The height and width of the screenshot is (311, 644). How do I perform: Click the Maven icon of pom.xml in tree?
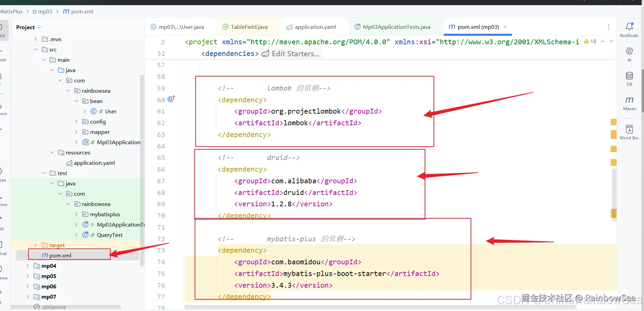click(x=45, y=255)
